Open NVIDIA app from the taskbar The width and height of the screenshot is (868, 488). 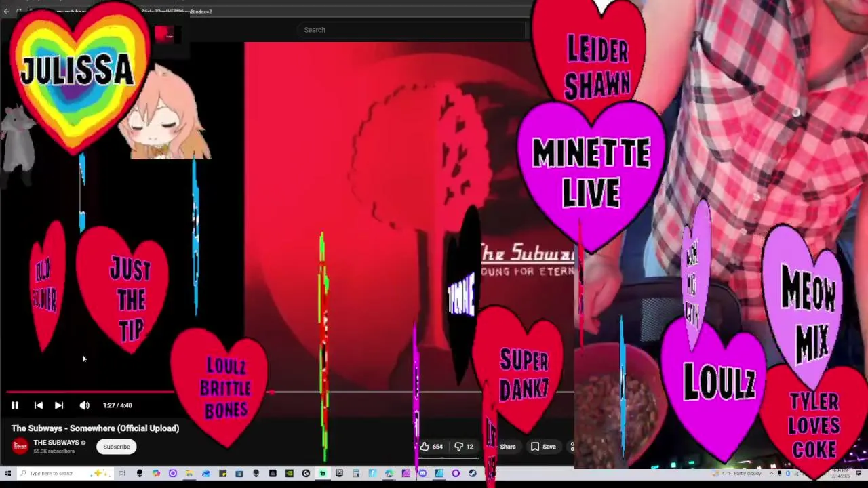pyautogui.click(x=290, y=473)
